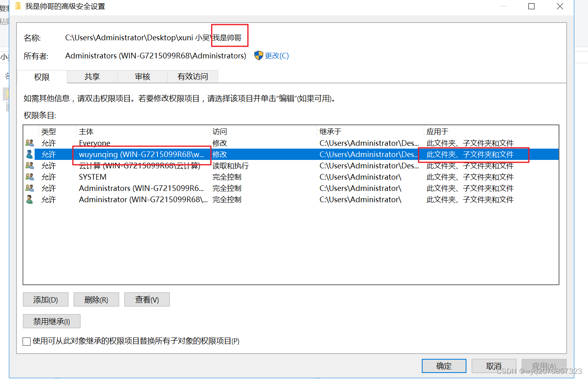Click the wuyunqing user icon
Image resolution: width=588 pixels, height=379 pixels.
pyautogui.click(x=29, y=154)
